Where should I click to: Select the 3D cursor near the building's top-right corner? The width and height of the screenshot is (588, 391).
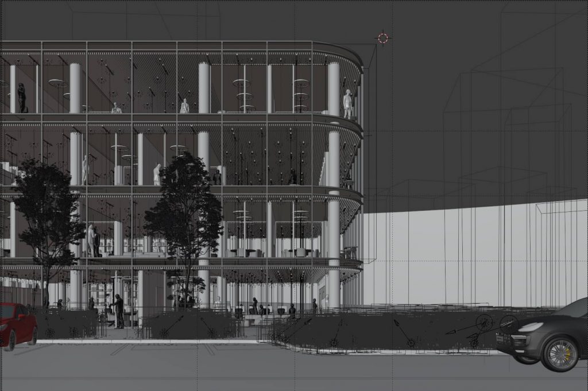382,38
